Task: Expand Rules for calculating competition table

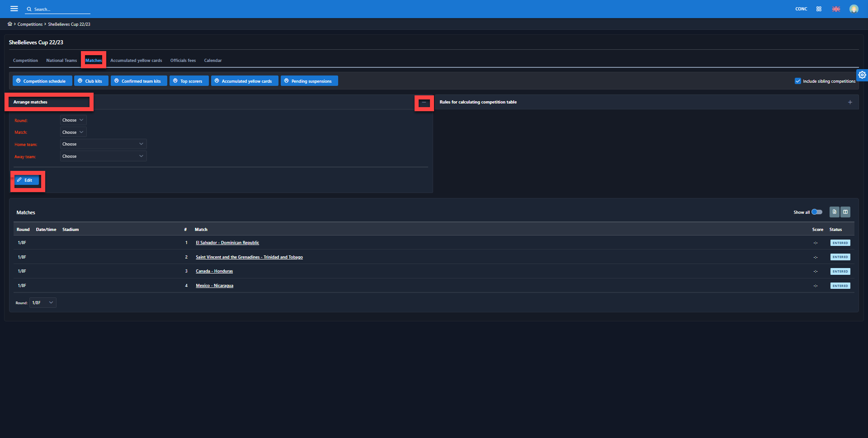Action: click(850, 102)
